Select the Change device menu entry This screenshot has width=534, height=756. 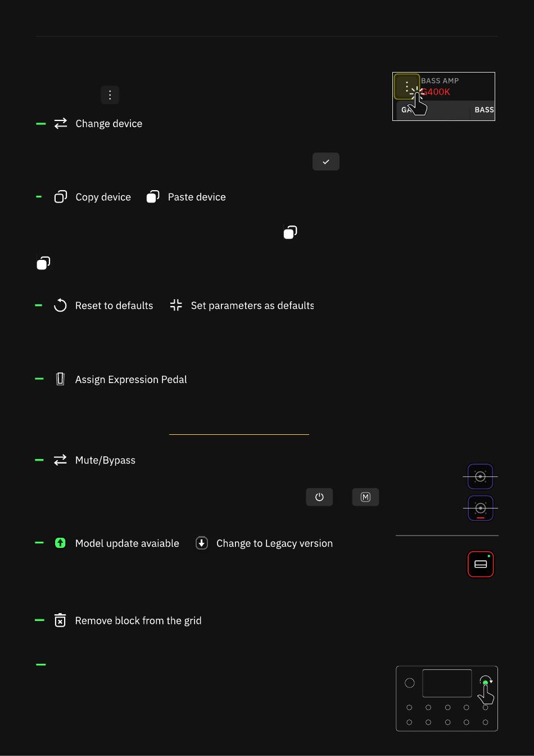tap(108, 124)
